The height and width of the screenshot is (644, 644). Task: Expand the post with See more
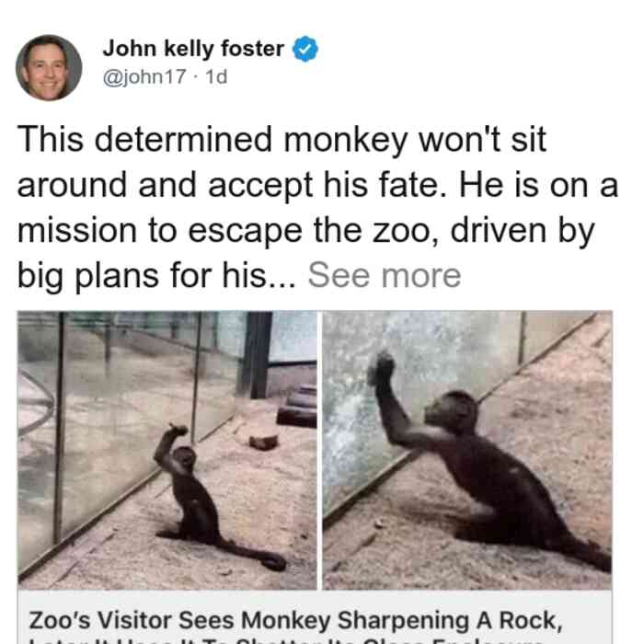coord(385,275)
